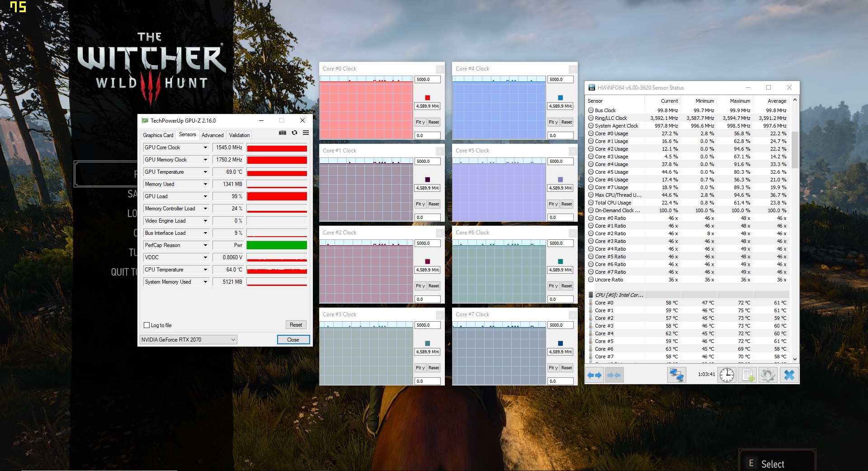The height and width of the screenshot is (471, 868).
Task: Go to the Validation tab
Action: click(x=239, y=135)
